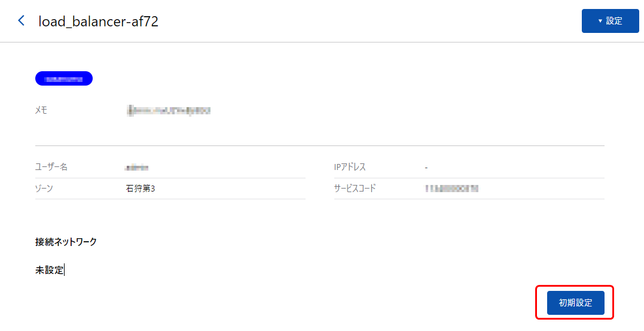Click the 未設定 network status text
The image size is (644, 331).
pos(49,271)
